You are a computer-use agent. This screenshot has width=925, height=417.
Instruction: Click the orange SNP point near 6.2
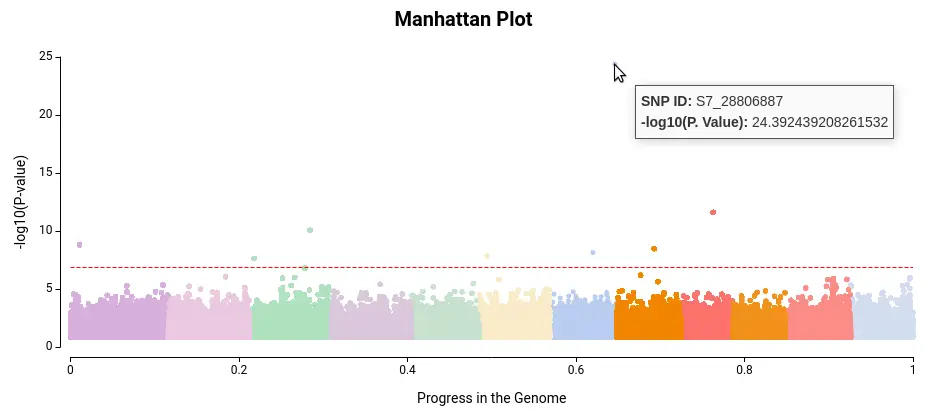pyautogui.click(x=641, y=275)
